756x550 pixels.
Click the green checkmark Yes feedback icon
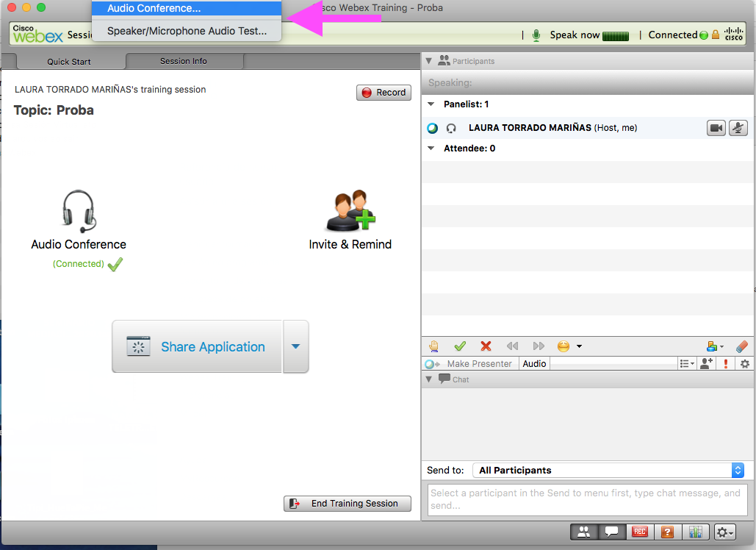(460, 346)
